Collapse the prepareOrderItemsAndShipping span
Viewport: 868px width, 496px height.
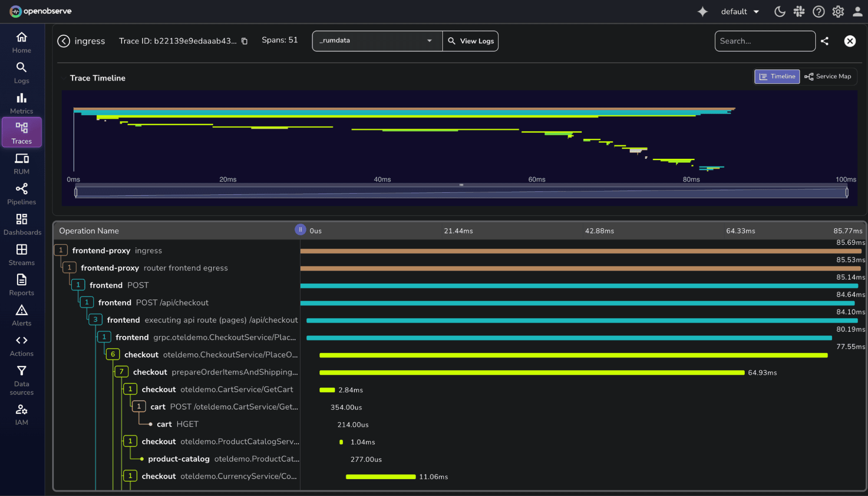pyautogui.click(x=121, y=371)
